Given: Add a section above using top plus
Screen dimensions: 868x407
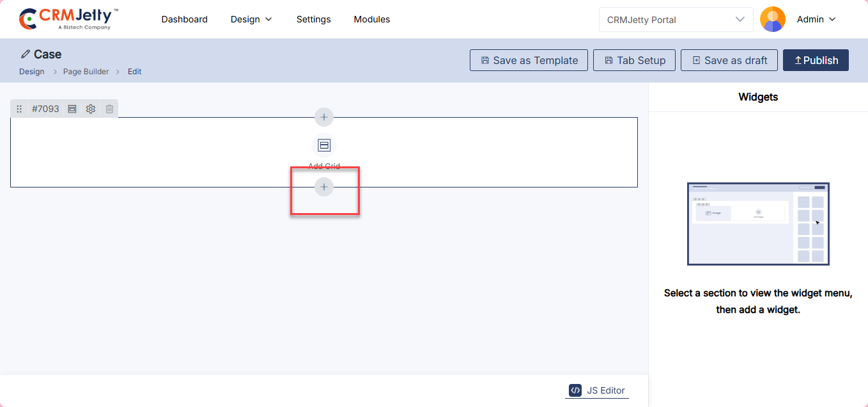Looking at the screenshot, I should point(324,117).
